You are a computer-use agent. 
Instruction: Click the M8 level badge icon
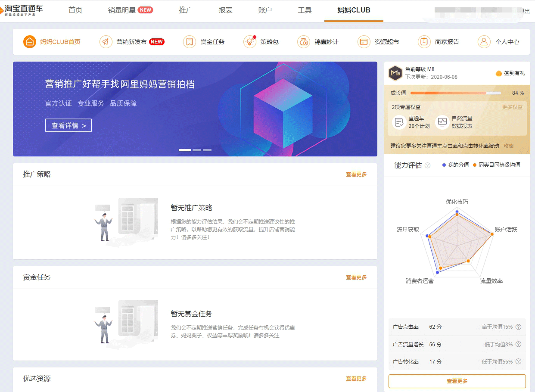(395, 73)
